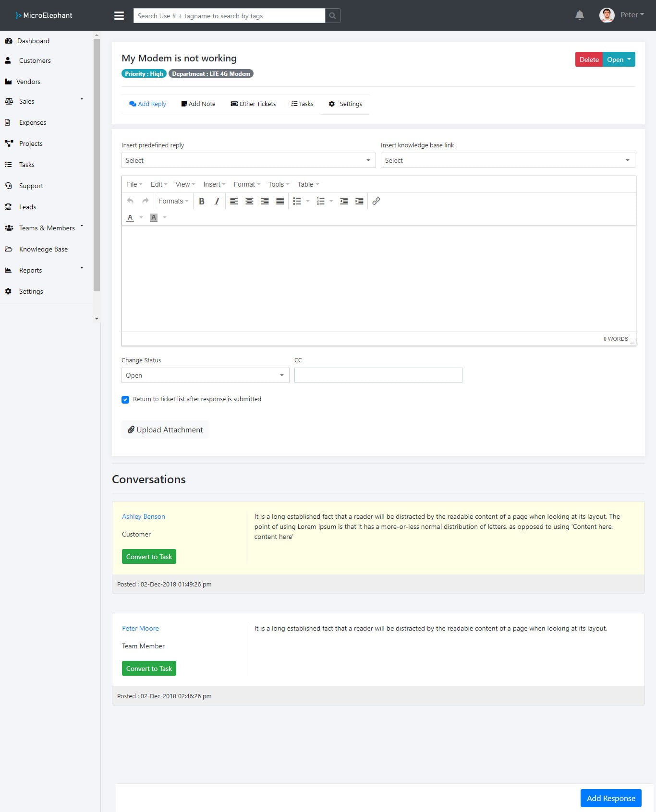Expand the Open status dropdown button
This screenshot has width=656, height=812.
point(619,60)
